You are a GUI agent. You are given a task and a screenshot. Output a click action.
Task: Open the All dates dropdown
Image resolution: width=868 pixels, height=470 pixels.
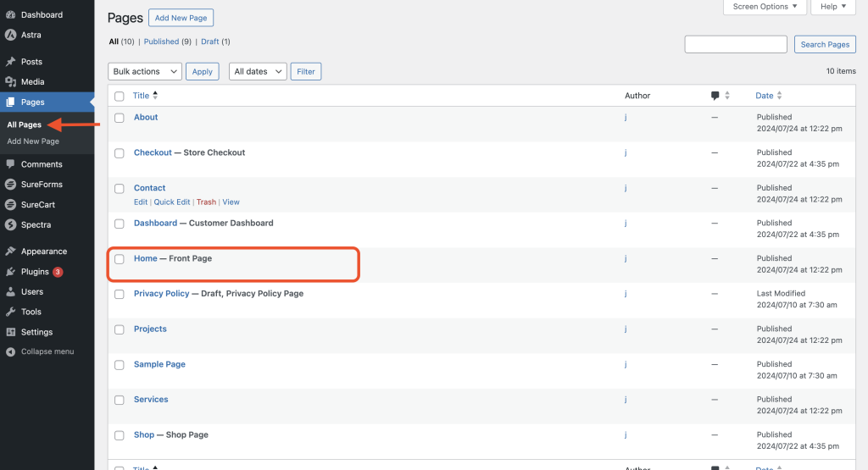(x=258, y=71)
